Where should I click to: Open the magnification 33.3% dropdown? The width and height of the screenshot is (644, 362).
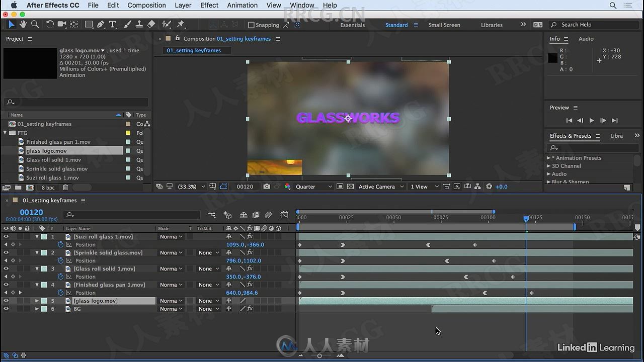(192, 187)
